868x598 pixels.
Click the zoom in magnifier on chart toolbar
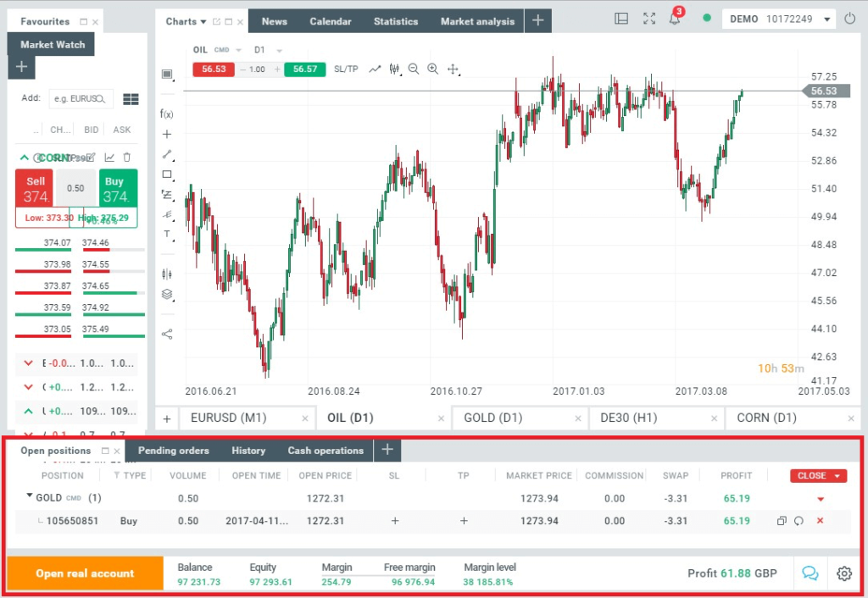(x=433, y=69)
